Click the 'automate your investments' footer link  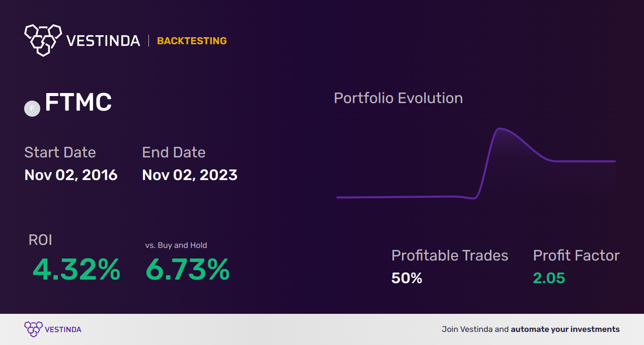565,329
